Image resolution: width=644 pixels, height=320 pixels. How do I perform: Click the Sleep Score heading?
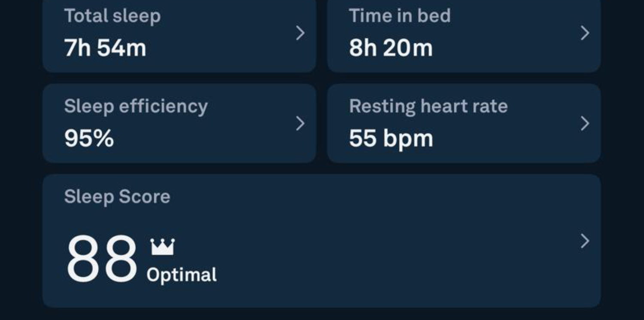(117, 197)
